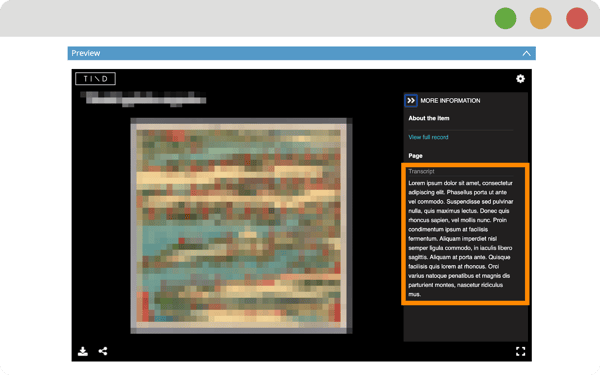Collapse the Preview section chevron
The height and width of the screenshot is (375, 600).
[x=527, y=54]
